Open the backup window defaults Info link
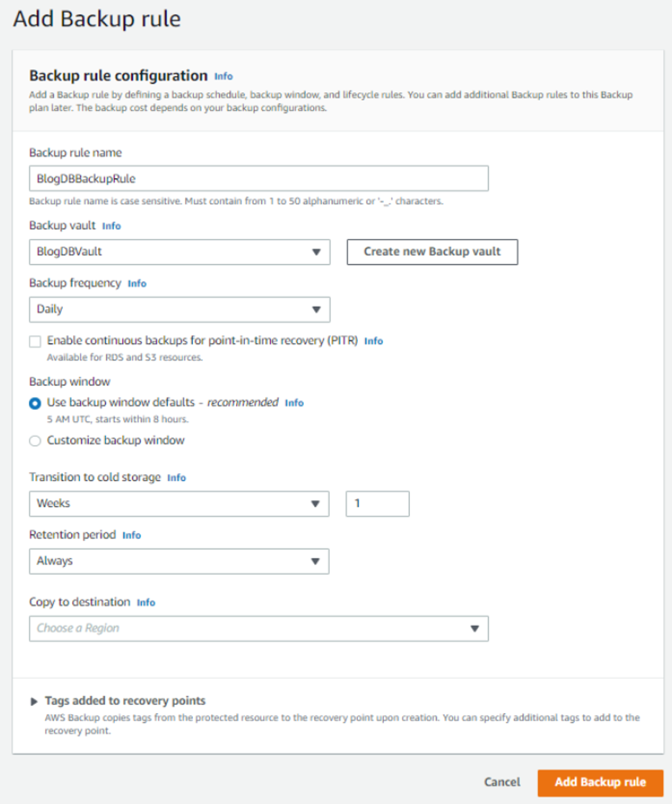This screenshot has width=672, height=804. pos(295,403)
